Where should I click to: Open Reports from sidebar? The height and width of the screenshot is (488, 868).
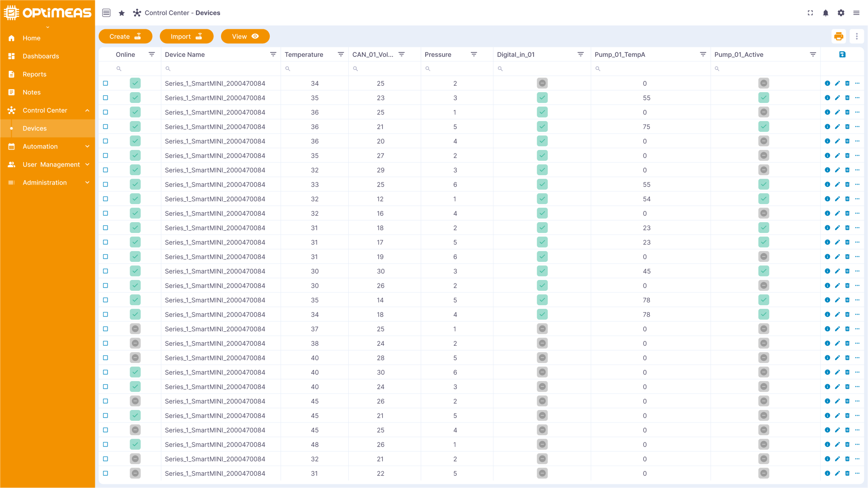47,74
